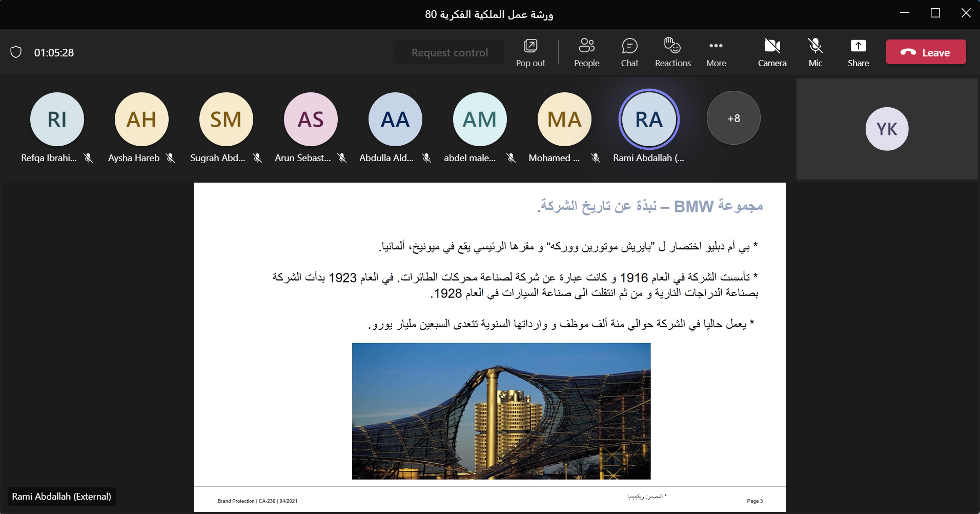Expand the More actions menu
The height and width of the screenshot is (514, 980).
(x=716, y=52)
